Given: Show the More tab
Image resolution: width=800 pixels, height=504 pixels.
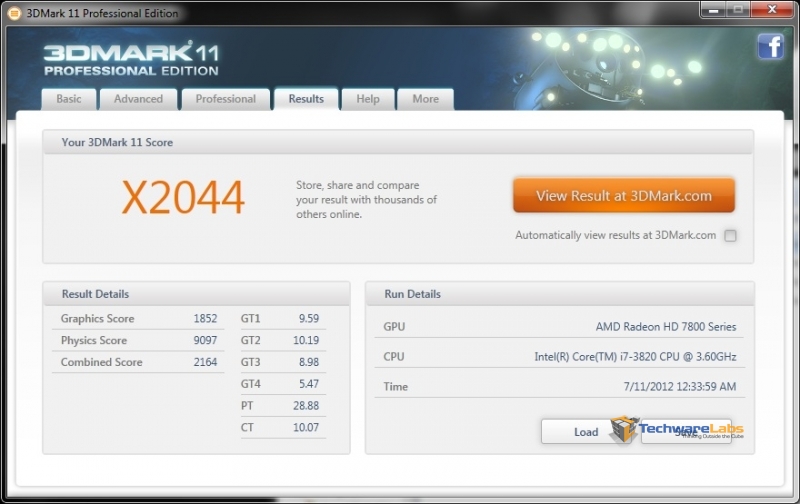Looking at the screenshot, I should coord(426,99).
